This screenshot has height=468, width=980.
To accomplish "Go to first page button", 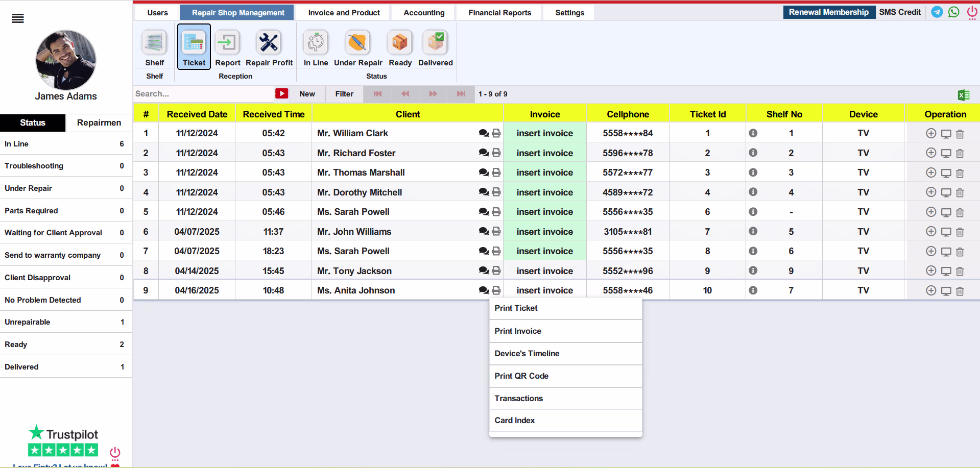I will [x=377, y=94].
